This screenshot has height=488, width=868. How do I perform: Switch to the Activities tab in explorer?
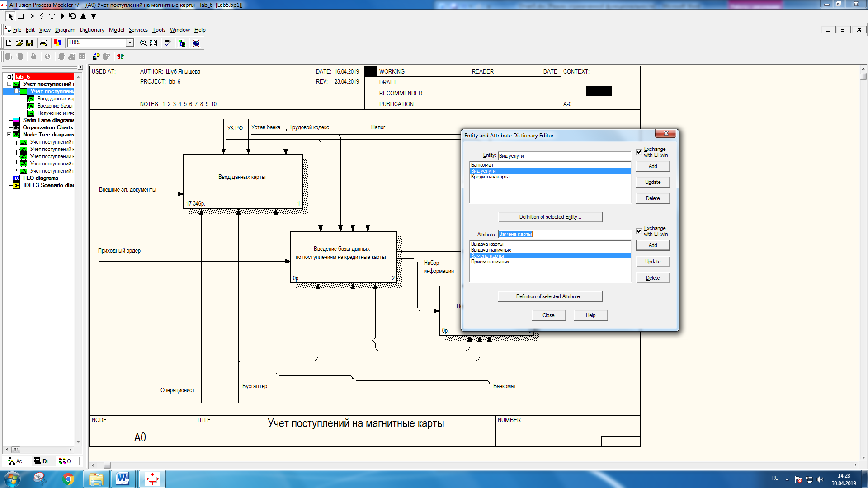click(x=17, y=461)
